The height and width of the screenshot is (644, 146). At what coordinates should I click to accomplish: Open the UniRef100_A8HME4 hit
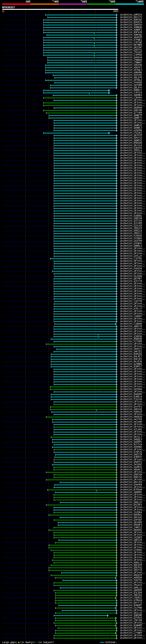pyautogui.click(x=131, y=95)
